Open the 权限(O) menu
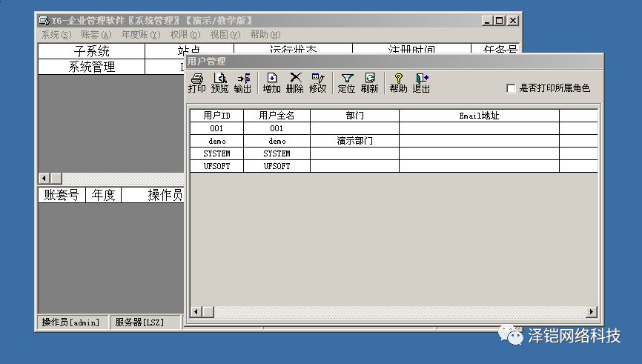The image size is (642, 364). pyautogui.click(x=185, y=35)
